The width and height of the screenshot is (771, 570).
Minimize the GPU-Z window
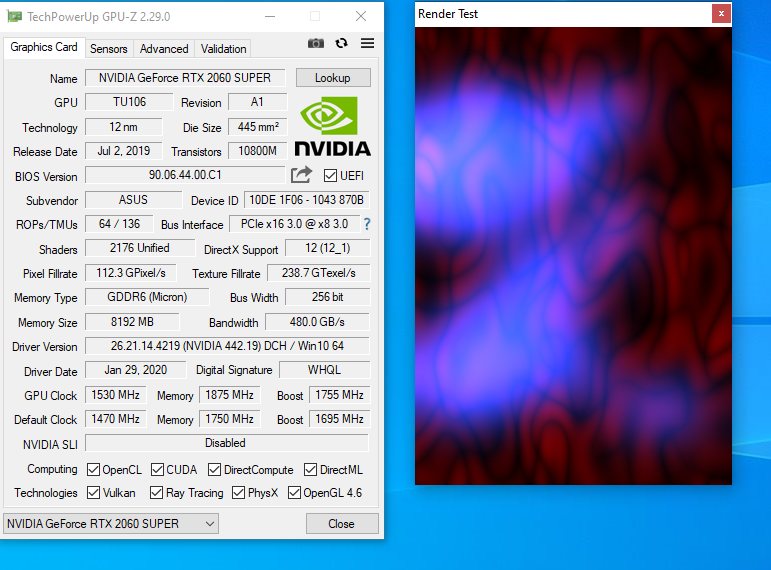[x=269, y=17]
